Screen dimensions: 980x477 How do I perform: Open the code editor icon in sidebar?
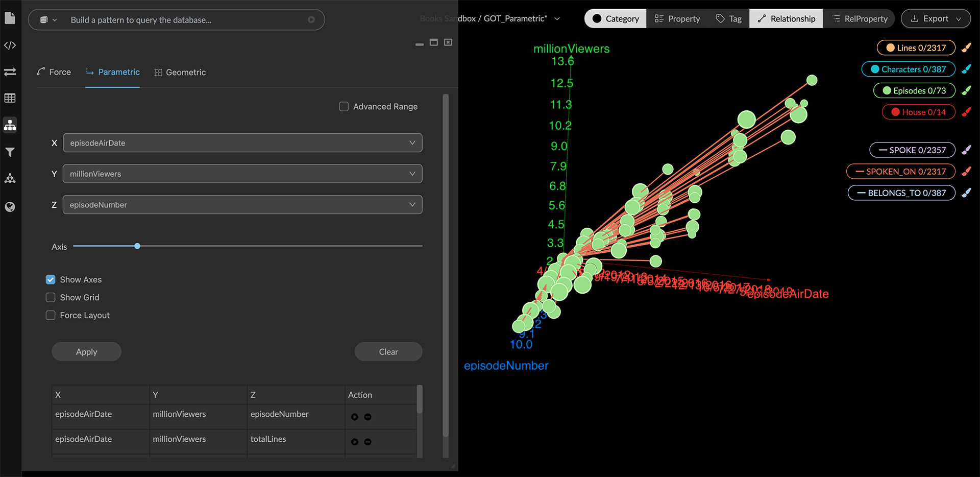10,45
